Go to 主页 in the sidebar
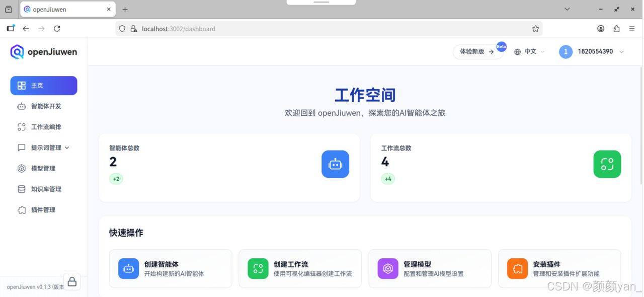644x297 pixels. (x=44, y=86)
